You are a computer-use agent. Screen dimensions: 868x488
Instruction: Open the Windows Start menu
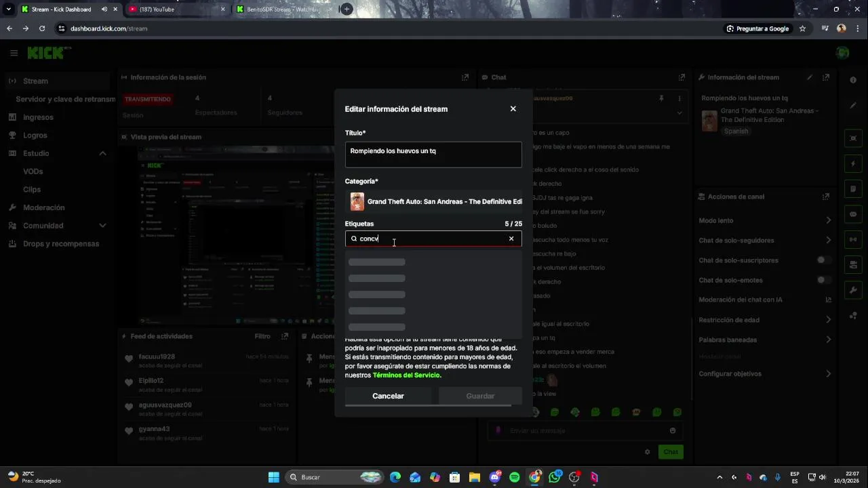tap(274, 477)
